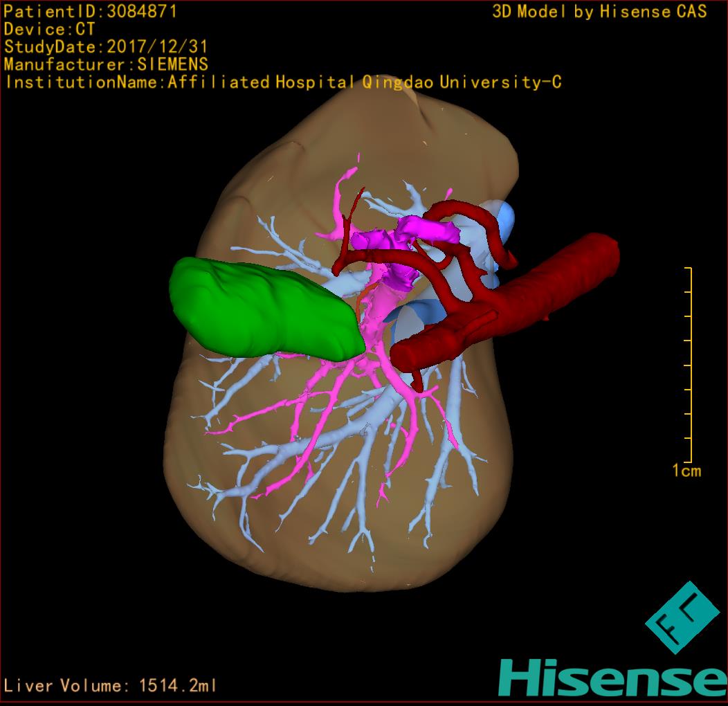Click the 1cm scale bar label
The width and height of the screenshot is (728, 706).
(x=686, y=471)
